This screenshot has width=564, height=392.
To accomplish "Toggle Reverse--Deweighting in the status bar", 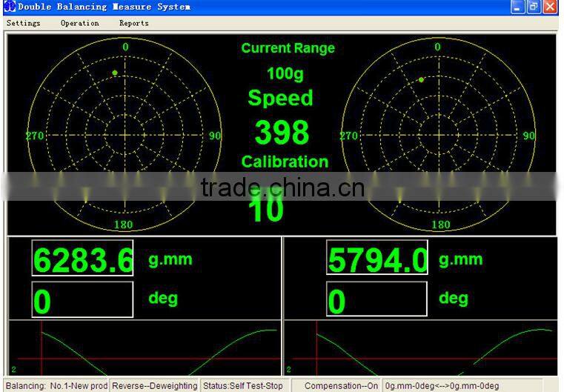I will tap(155, 385).
